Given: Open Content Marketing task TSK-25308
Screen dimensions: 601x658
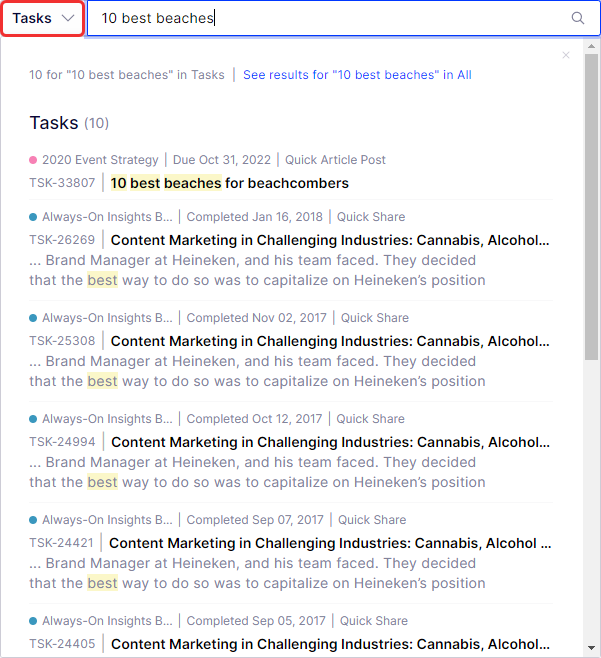Looking at the screenshot, I should [330, 341].
